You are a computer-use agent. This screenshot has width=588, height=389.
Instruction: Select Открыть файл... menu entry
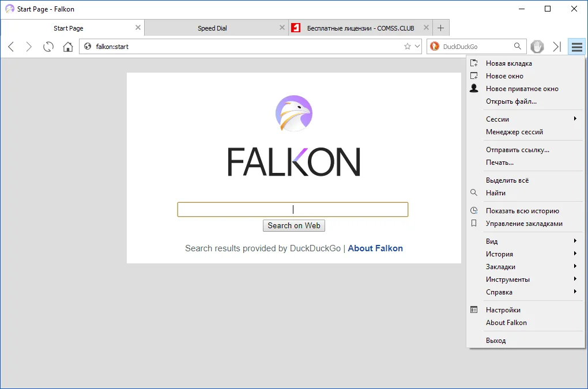pos(526,101)
